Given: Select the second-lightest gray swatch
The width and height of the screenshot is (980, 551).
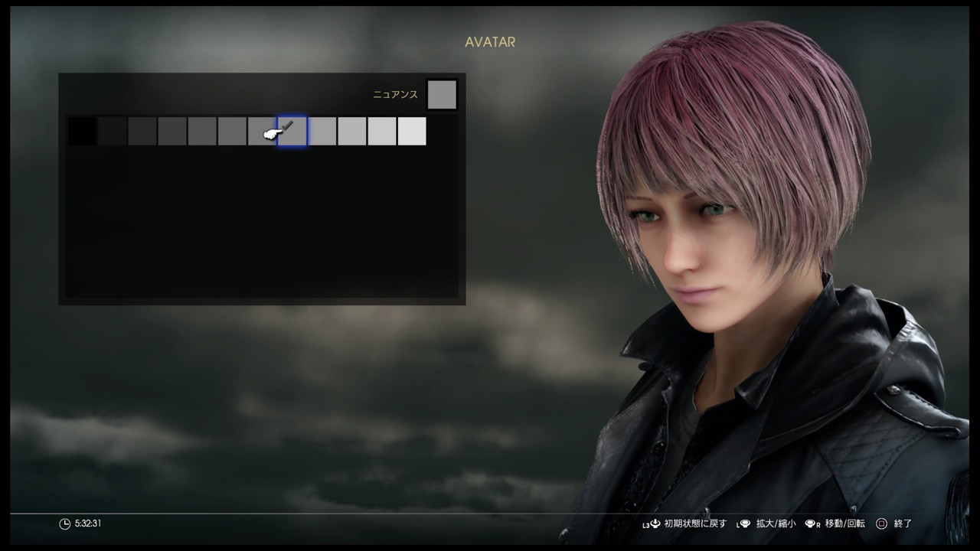Looking at the screenshot, I should pyautogui.click(x=382, y=131).
